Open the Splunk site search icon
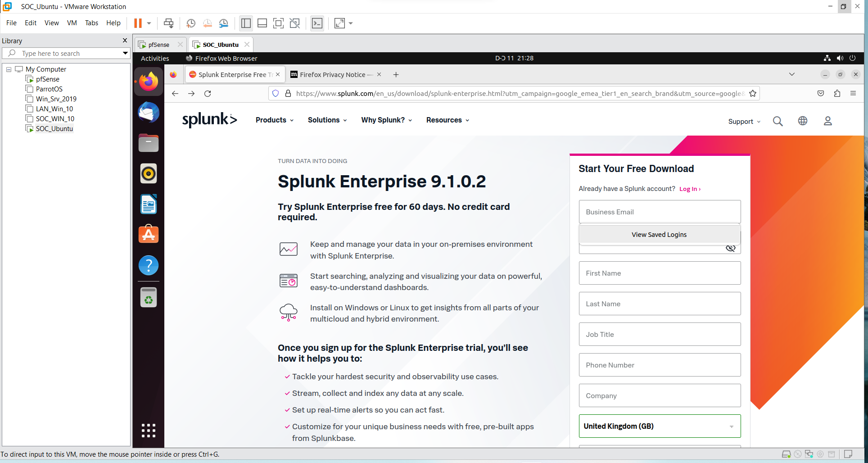Image resolution: width=868 pixels, height=463 pixels. 778,121
